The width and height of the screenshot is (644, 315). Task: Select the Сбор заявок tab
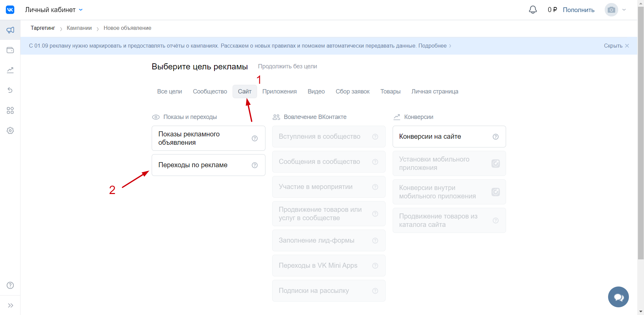tap(352, 91)
